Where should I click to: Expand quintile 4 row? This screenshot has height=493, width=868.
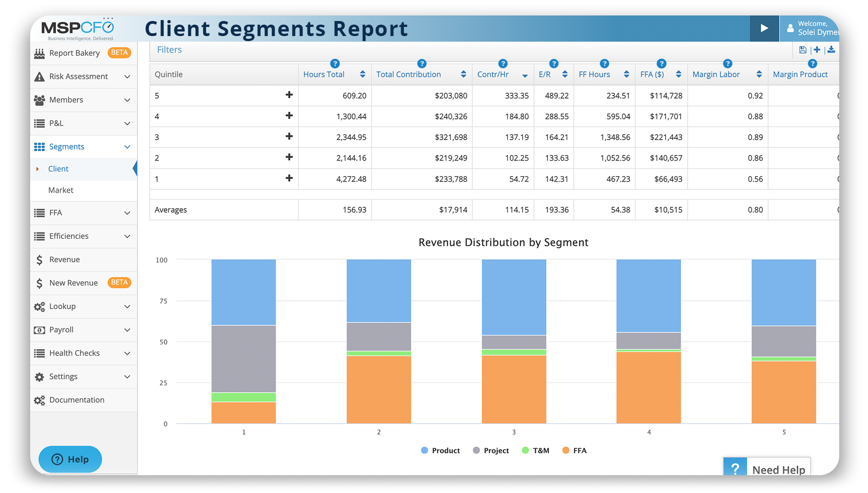(x=289, y=116)
